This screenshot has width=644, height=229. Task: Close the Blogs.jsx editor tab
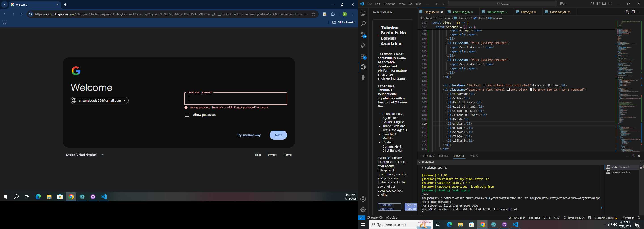(x=442, y=12)
